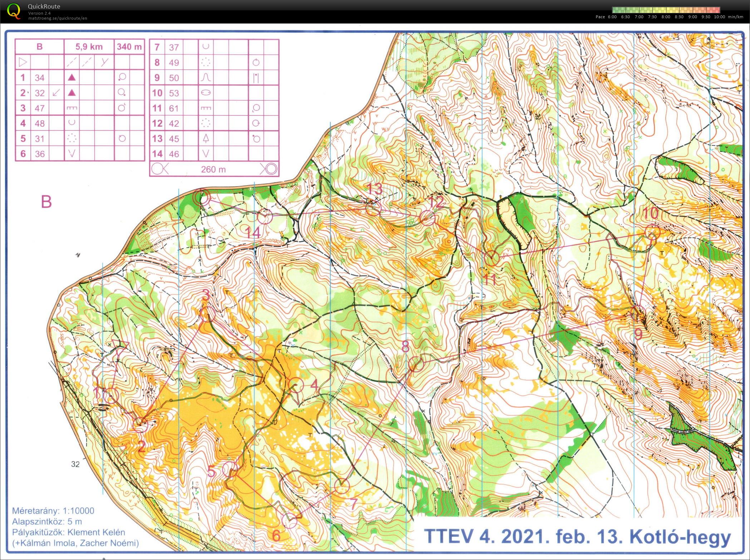Select control circle 13 on the map
The width and height of the screenshot is (750, 560).
[373, 208]
